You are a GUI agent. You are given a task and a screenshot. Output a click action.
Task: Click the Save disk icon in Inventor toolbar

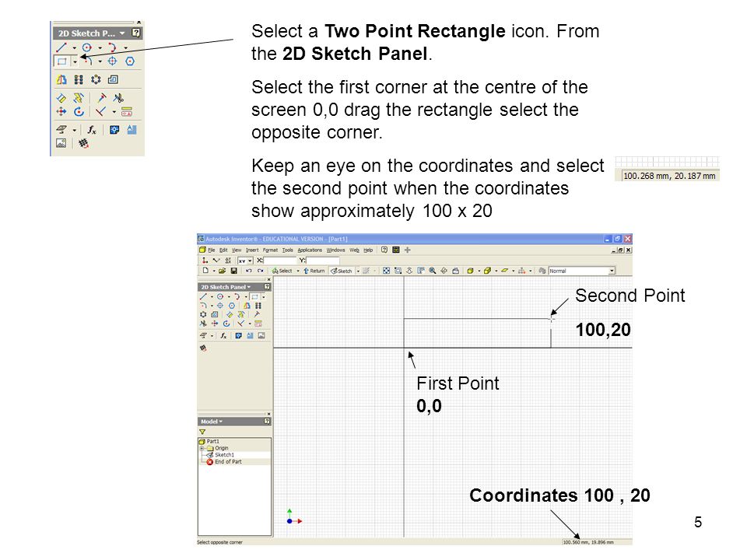234,271
